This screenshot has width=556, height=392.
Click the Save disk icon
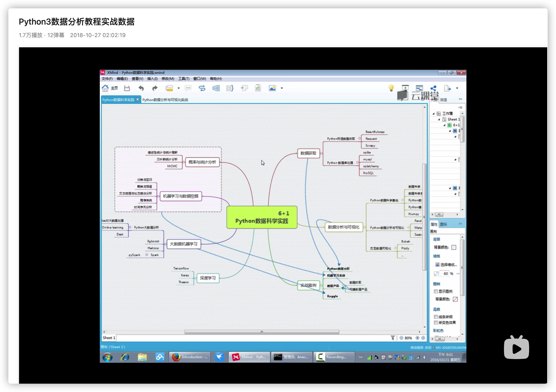click(x=127, y=88)
